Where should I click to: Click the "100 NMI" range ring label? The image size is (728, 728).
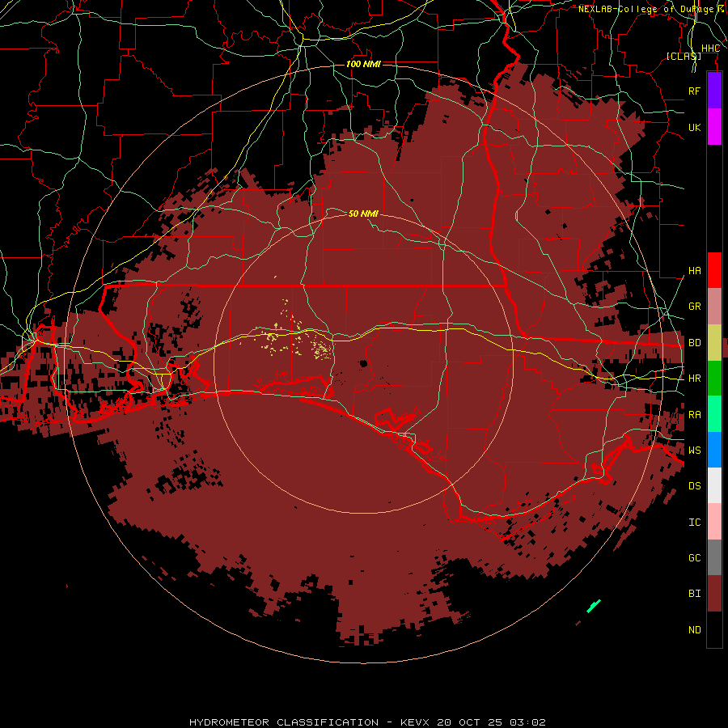click(x=363, y=64)
